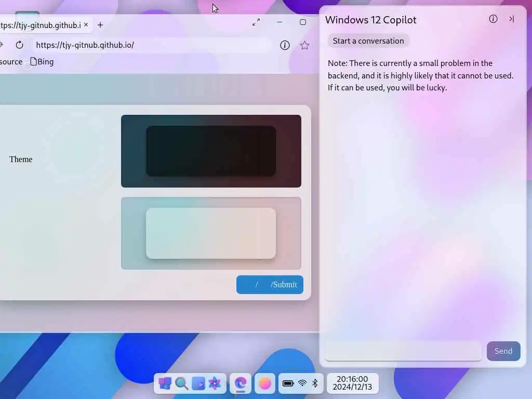The height and width of the screenshot is (399, 532).
Task: Close the tjy-gitnub.github.io tab
Action: coord(86,25)
